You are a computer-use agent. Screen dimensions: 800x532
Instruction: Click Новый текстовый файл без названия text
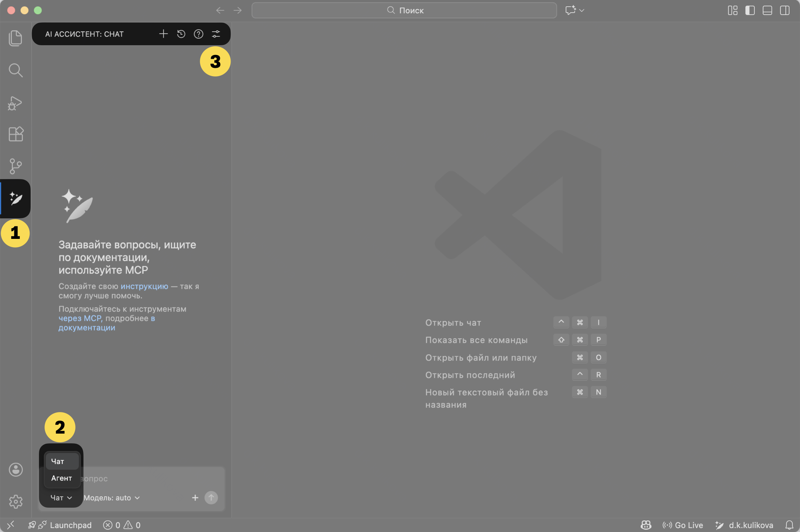pyautogui.click(x=487, y=398)
